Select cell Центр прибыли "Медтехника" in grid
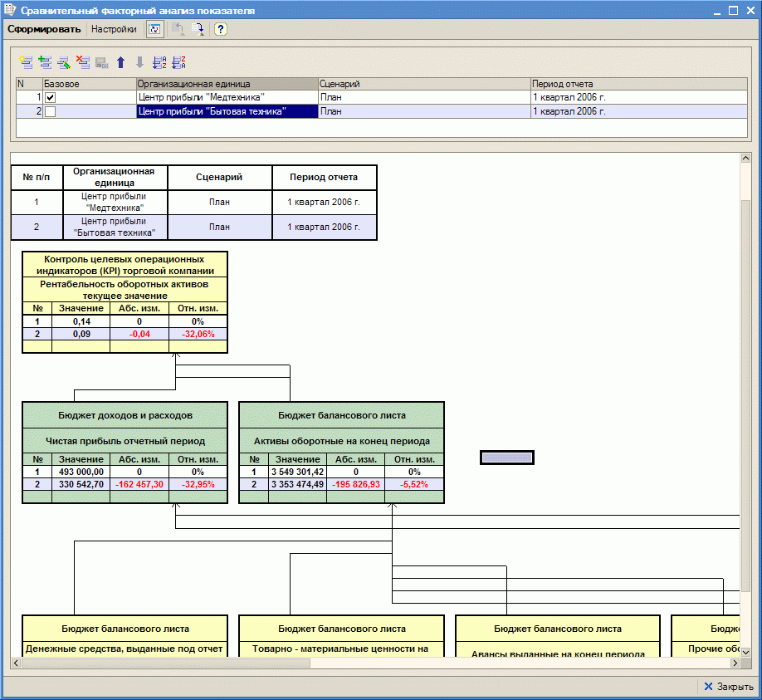This screenshot has width=762, height=700. [227, 97]
